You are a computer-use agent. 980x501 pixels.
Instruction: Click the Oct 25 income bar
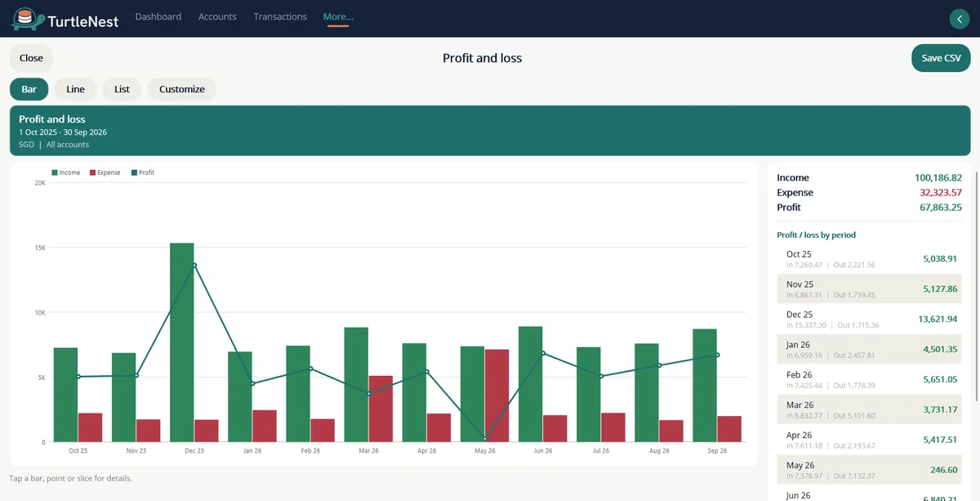66,395
